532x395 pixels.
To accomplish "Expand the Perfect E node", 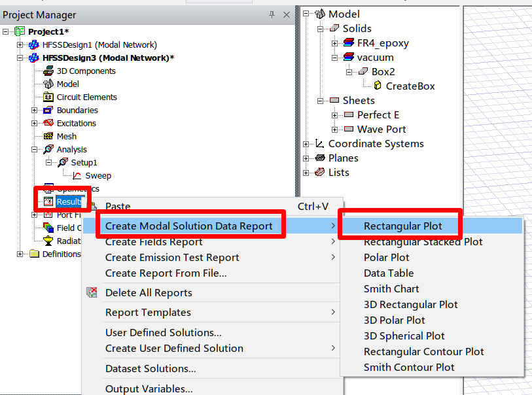I will (334, 115).
